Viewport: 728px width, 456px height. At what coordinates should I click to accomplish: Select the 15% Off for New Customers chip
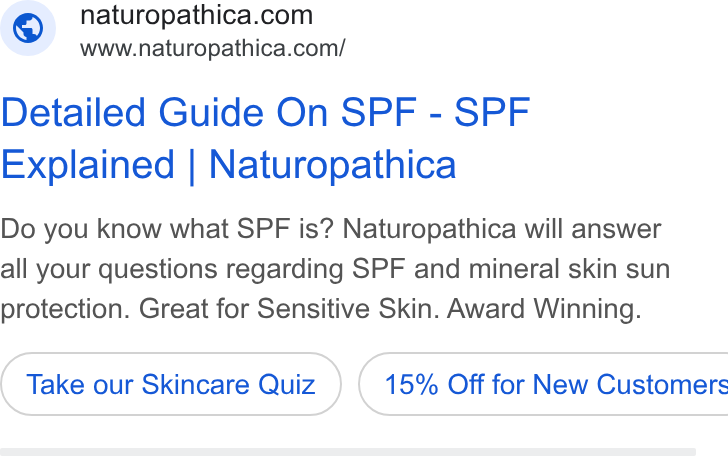tap(543, 384)
